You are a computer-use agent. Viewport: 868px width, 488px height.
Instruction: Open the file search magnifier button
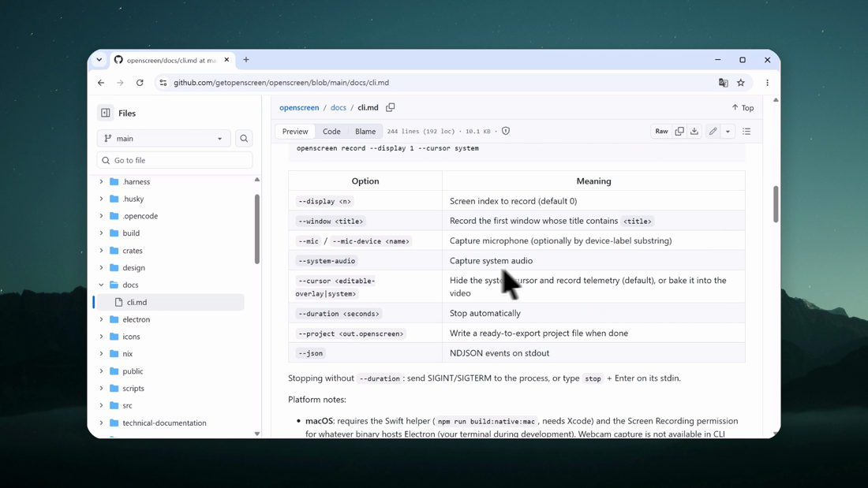[x=244, y=138]
